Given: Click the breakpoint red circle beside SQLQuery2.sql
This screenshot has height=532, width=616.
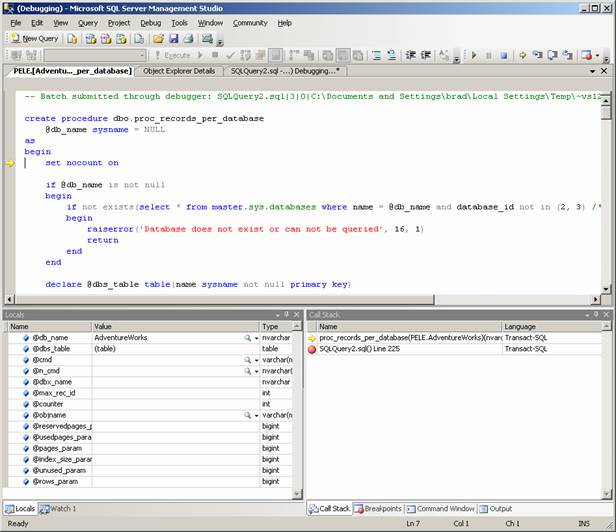Looking at the screenshot, I should tap(311, 350).
